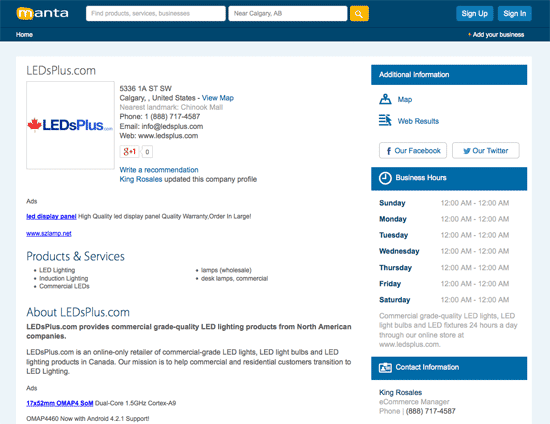Click the lamps (wholesale) list item
550x424 pixels.
[x=226, y=270]
